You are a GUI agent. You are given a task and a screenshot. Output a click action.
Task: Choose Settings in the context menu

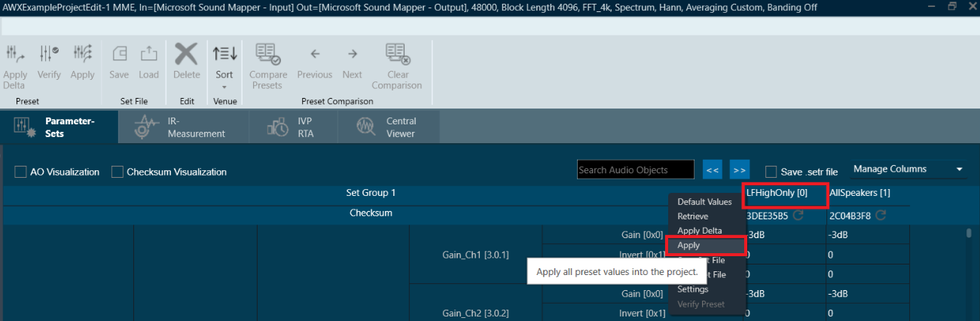[x=704, y=289]
